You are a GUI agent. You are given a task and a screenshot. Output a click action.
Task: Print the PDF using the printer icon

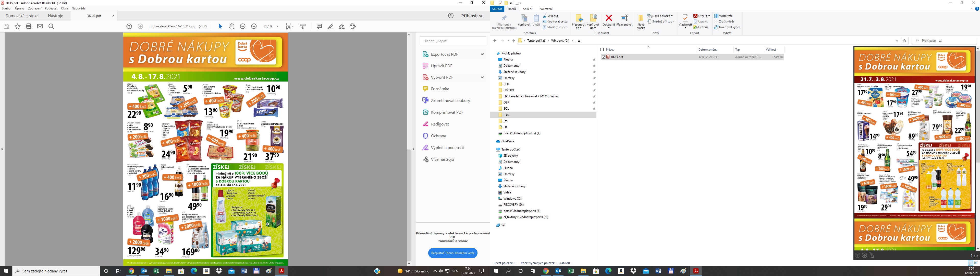[x=29, y=26]
